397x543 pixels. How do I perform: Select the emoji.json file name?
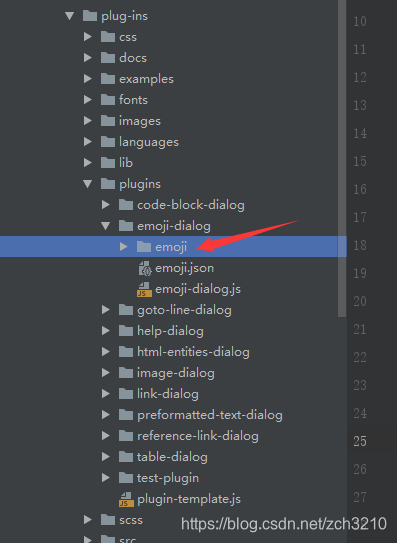(x=184, y=268)
